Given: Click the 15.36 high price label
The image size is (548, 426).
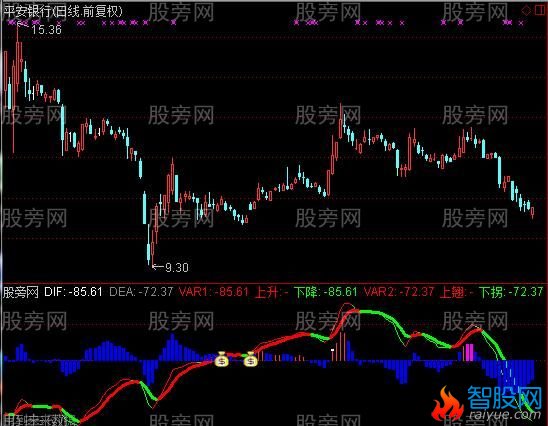Looking at the screenshot, I should coord(46,30).
